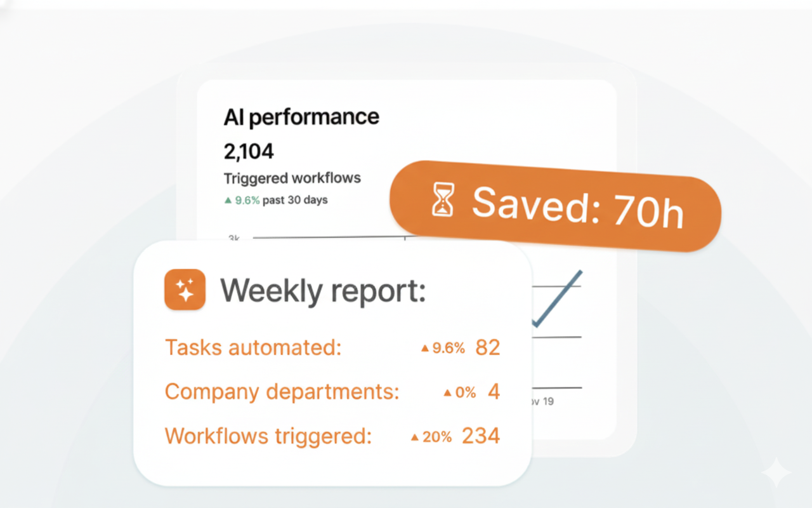
Task: Click the blue trend line on the chart
Action: [560, 297]
